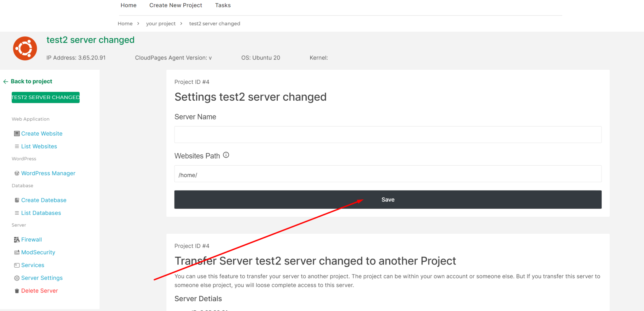
Task: Click the Server Settings gear icon
Action: click(17, 278)
